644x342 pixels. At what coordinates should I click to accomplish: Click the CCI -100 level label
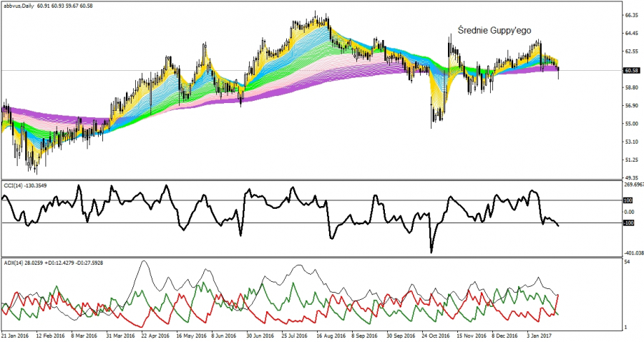(x=628, y=223)
